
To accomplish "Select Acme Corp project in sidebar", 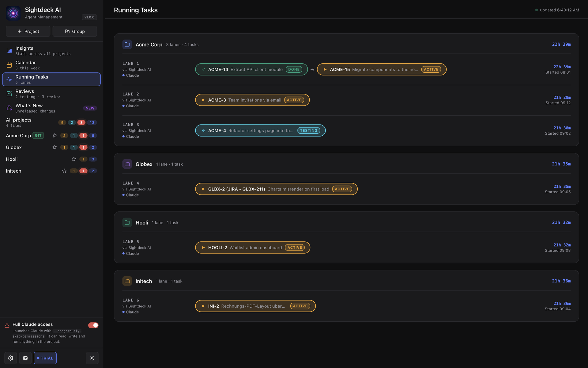I will (x=18, y=136).
